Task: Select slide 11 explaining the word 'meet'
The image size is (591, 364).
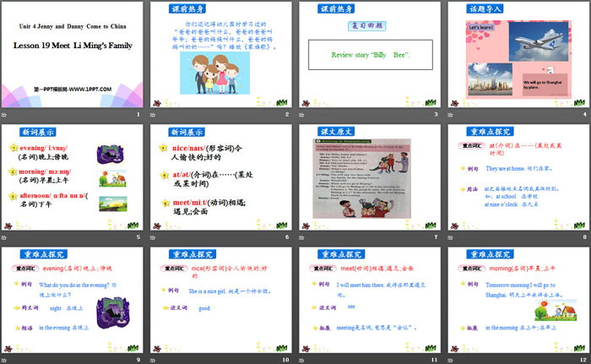Action: (x=370, y=300)
